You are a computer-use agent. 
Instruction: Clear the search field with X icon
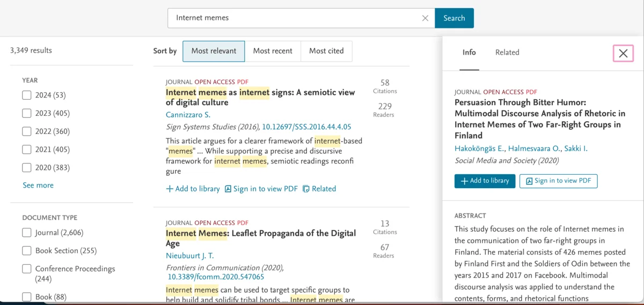click(x=425, y=18)
